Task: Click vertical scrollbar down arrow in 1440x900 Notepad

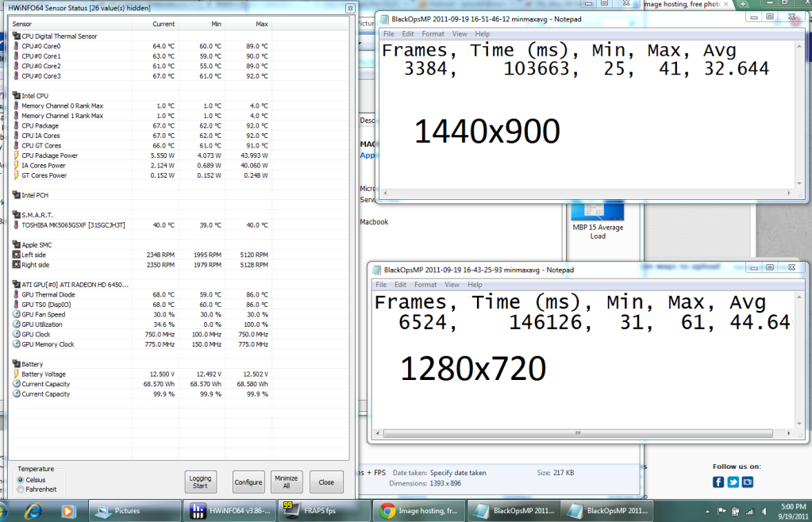Action: pos(799,183)
